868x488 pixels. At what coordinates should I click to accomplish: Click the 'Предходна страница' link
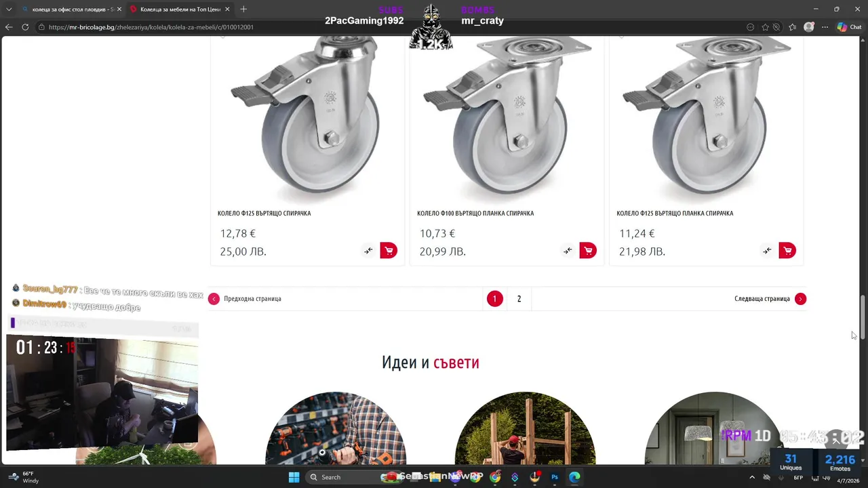tap(252, 299)
